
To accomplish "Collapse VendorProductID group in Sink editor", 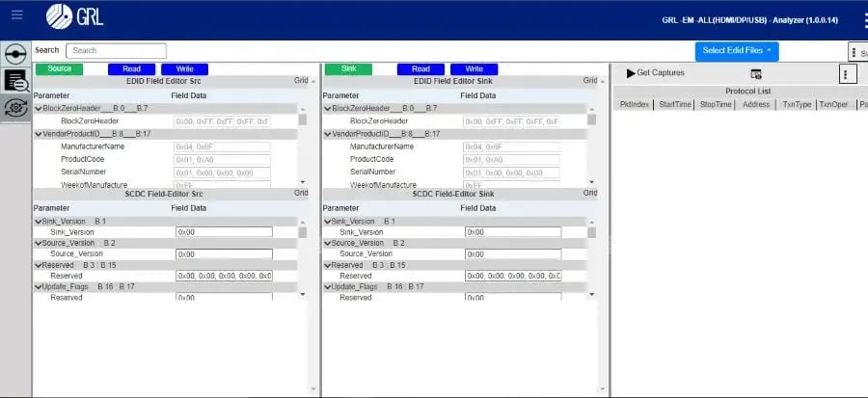I will [327, 134].
